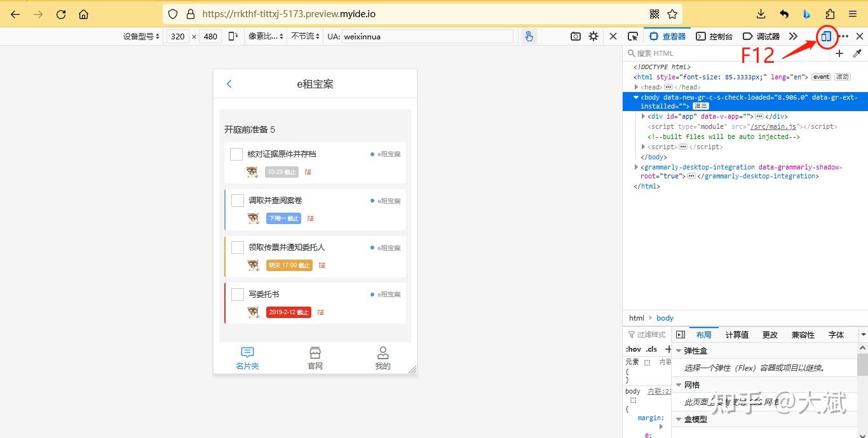The image size is (868, 438).
Task: Click subtask list icon on 写委托书 task
Action: (321, 312)
